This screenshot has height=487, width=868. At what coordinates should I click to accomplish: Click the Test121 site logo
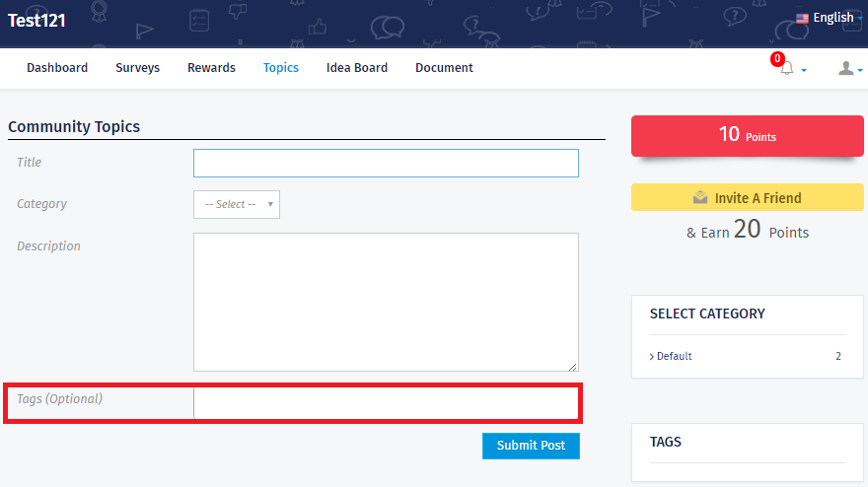pyautogui.click(x=36, y=19)
